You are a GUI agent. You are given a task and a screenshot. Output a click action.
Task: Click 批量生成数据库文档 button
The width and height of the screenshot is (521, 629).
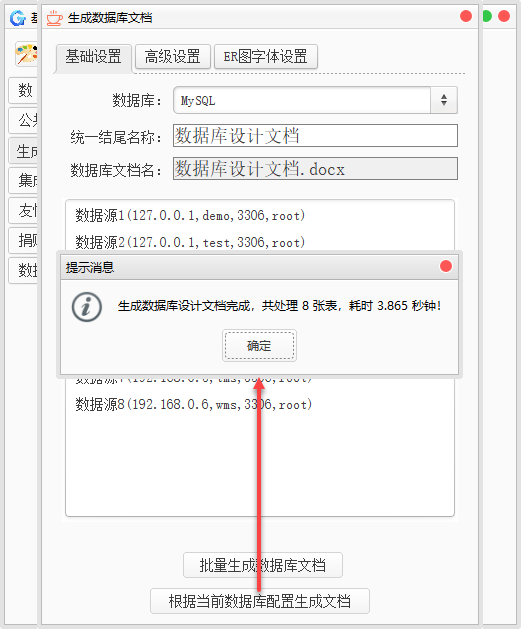coord(263,565)
